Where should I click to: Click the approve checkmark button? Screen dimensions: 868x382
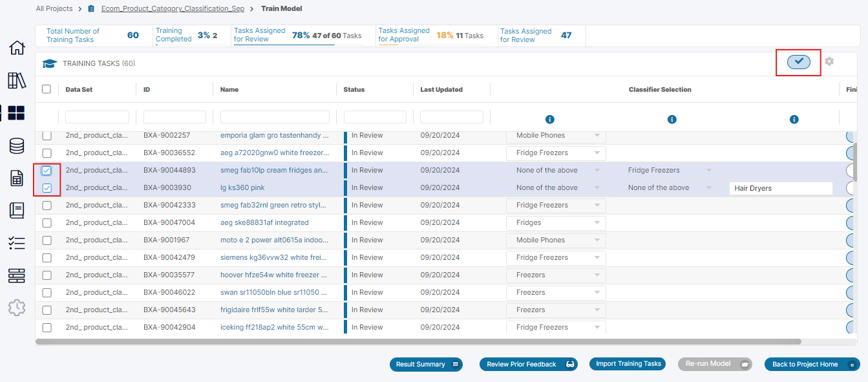pyautogui.click(x=799, y=61)
